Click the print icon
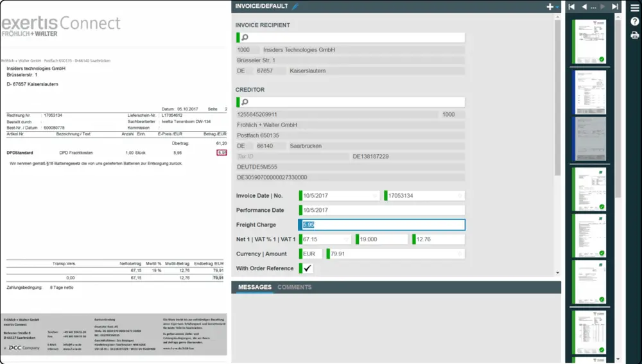 coord(635,35)
